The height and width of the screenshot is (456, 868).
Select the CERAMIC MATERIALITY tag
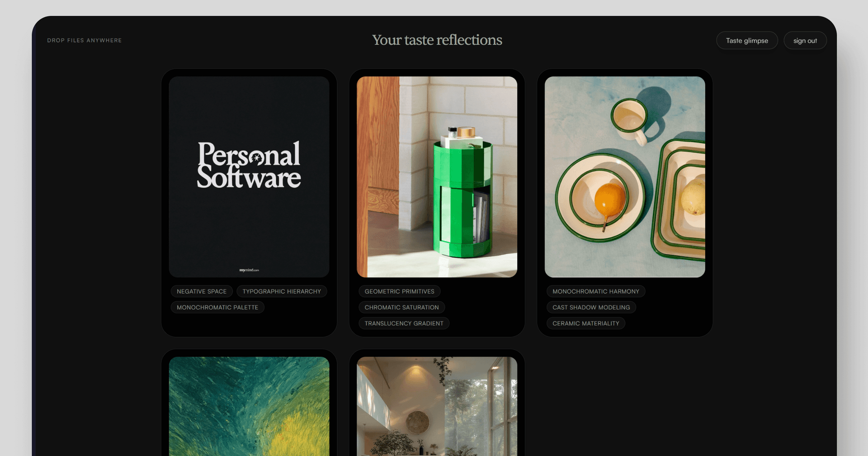click(586, 323)
